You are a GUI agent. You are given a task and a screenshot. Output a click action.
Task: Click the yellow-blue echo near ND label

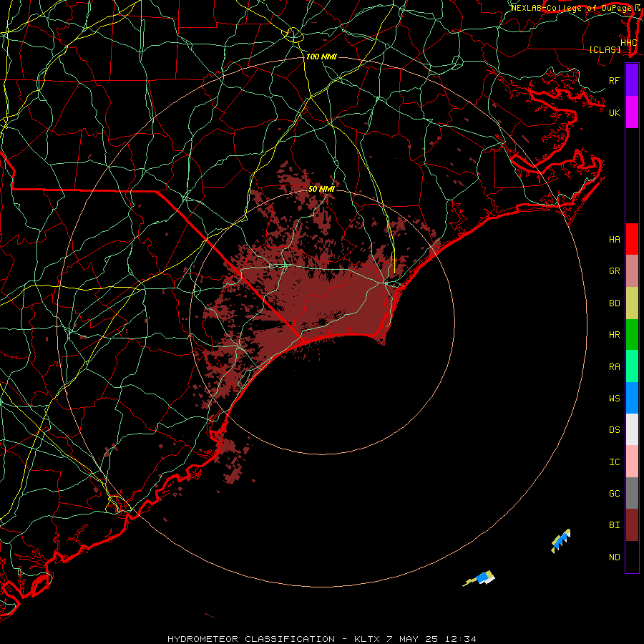[x=560, y=541]
